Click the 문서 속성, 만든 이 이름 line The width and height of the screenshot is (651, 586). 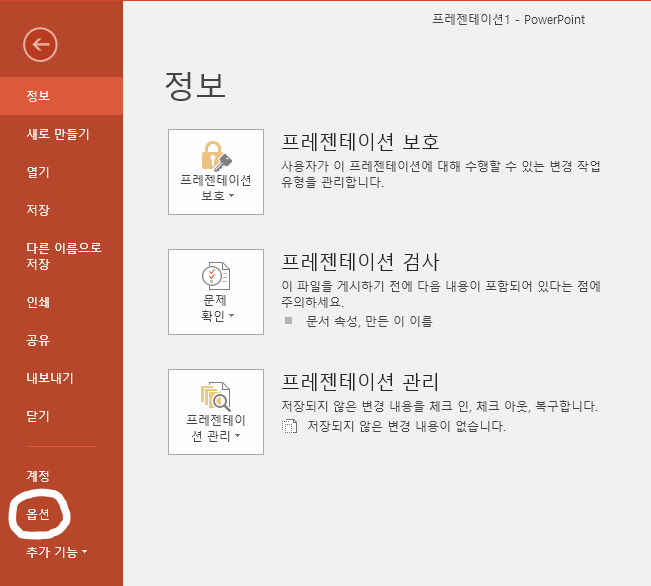[x=369, y=321]
